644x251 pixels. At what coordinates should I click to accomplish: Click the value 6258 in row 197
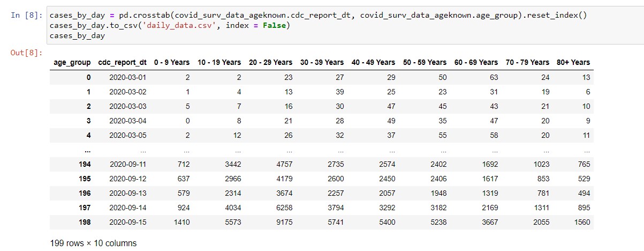pos(284,207)
